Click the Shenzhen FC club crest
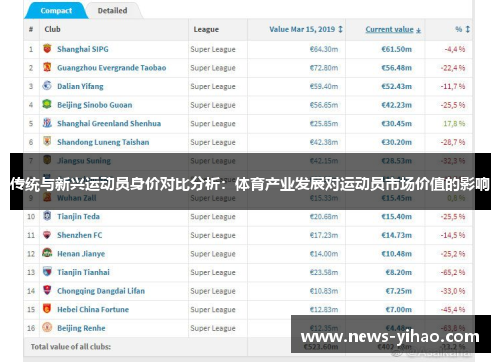500x362 pixels. pyautogui.click(x=47, y=235)
